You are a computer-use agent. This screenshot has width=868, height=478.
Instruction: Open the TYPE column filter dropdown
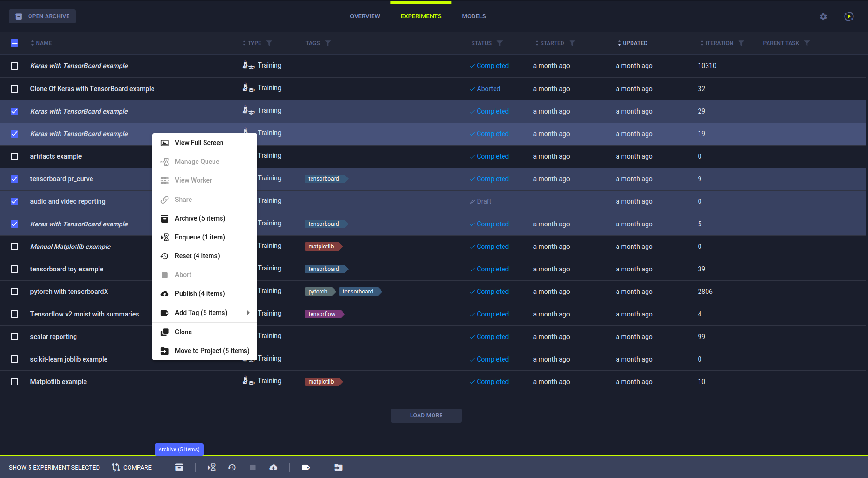(269, 43)
